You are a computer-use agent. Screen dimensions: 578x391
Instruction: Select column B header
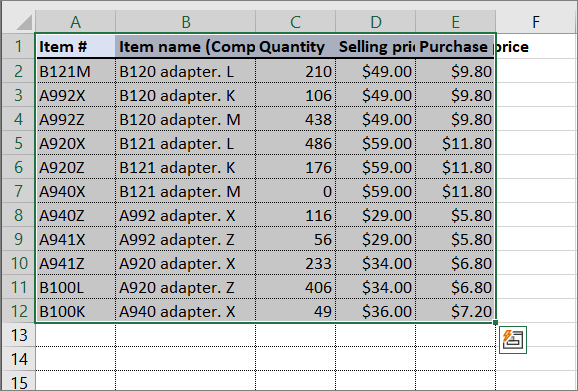185,22
